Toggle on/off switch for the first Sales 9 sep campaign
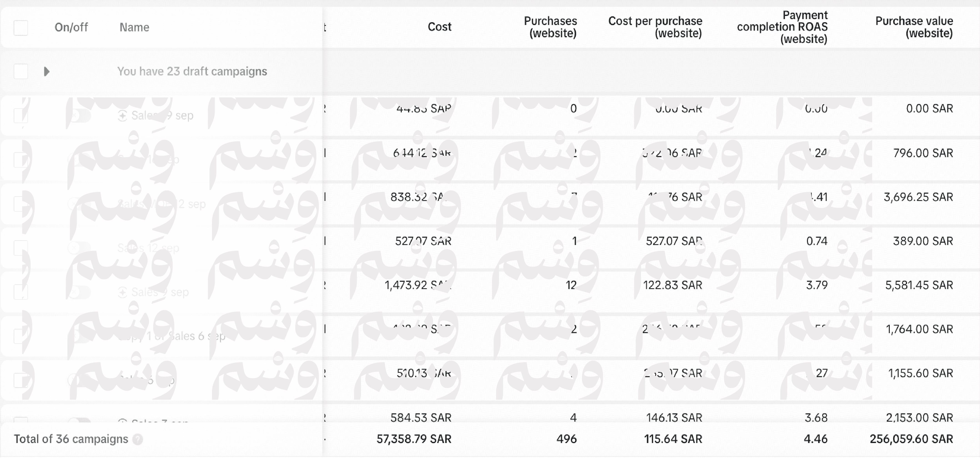The image size is (980, 458). tap(79, 116)
